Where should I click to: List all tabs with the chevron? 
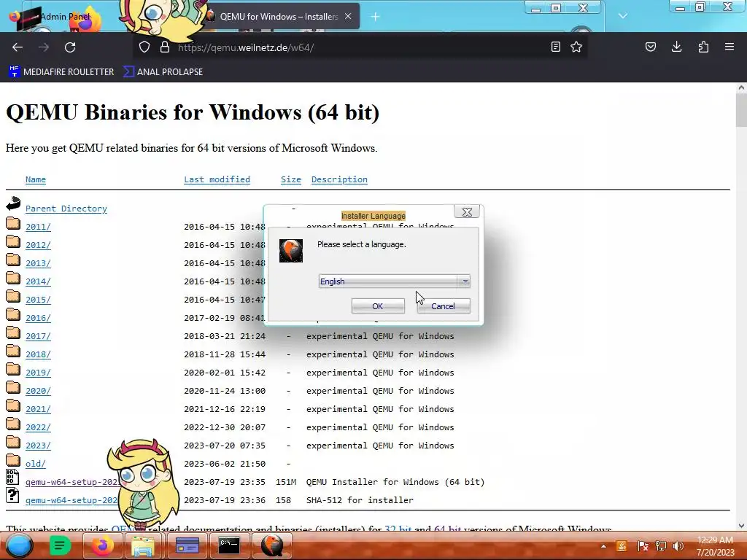click(x=623, y=16)
